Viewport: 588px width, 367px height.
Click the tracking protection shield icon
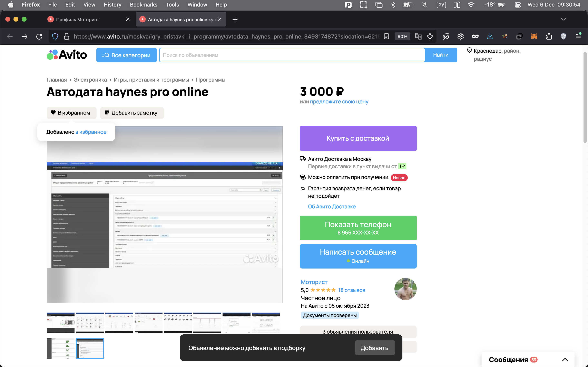click(x=55, y=36)
